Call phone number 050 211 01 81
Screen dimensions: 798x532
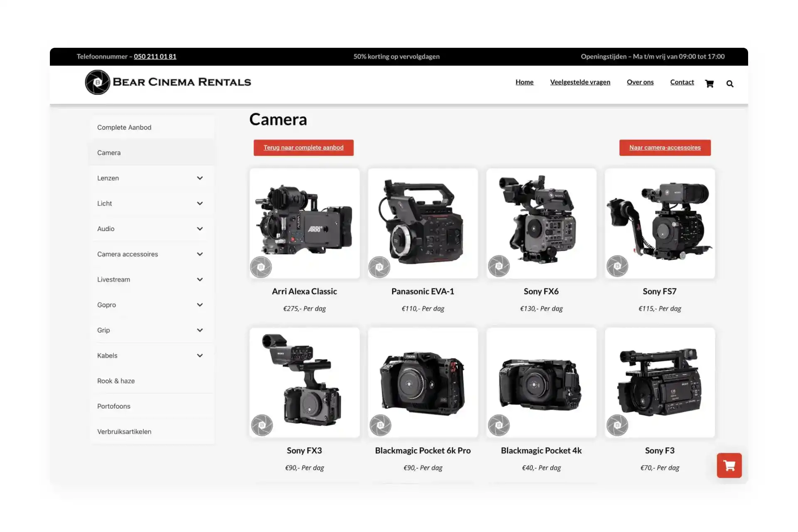click(155, 57)
